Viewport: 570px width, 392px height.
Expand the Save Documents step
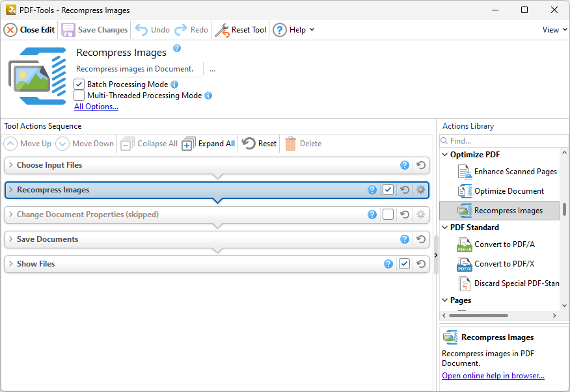[11, 239]
